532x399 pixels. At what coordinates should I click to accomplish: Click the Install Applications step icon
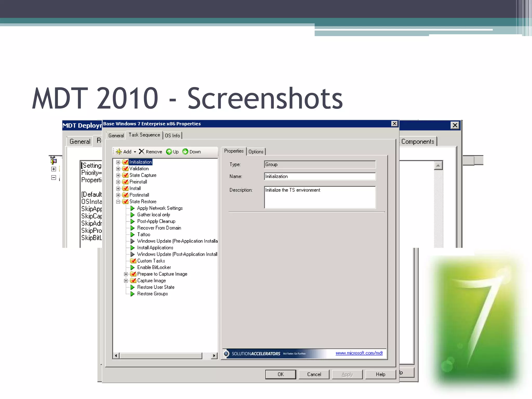(132, 248)
